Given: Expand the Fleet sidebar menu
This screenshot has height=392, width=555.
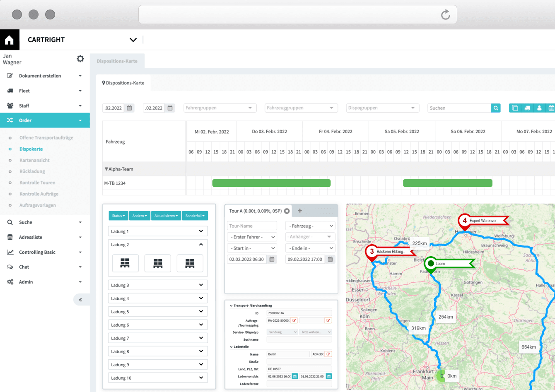Looking at the screenshot, I should click(45, 91).
